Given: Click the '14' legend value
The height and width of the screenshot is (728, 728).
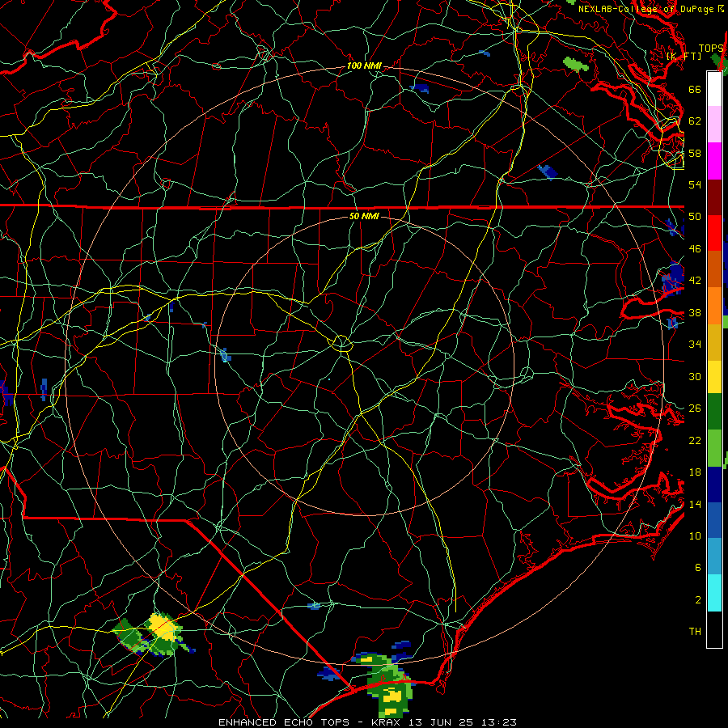Looking at the screenshot, I should [x=695, y=504].
